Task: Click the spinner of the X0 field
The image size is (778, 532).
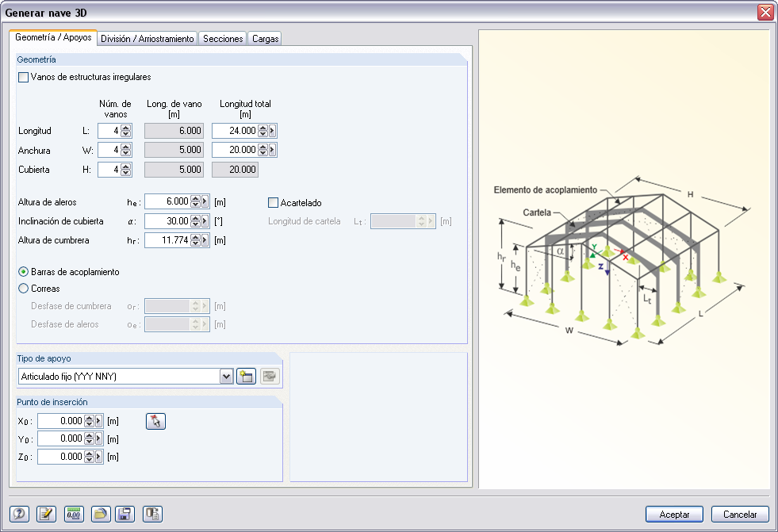Action: (90, 422)
